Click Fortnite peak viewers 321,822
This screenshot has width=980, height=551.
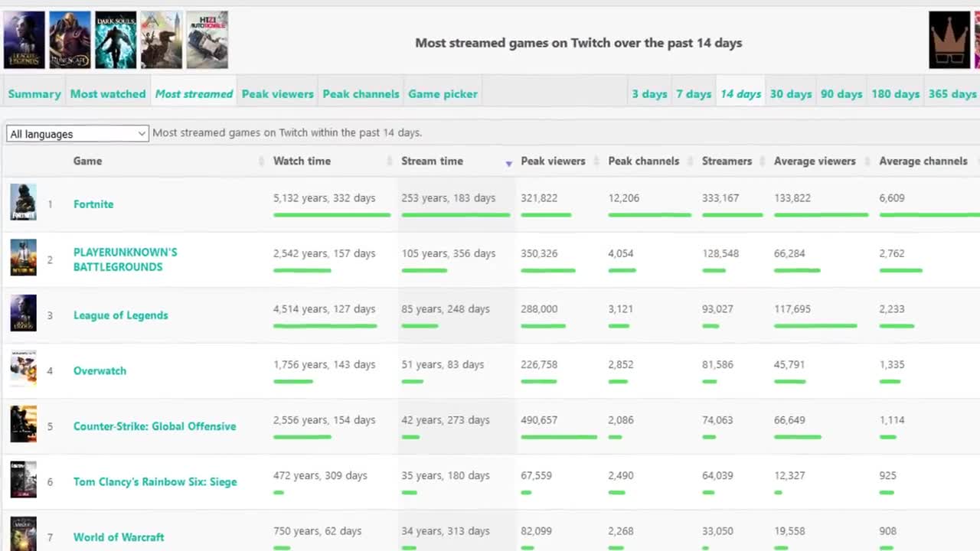click(x=539, y=197)
